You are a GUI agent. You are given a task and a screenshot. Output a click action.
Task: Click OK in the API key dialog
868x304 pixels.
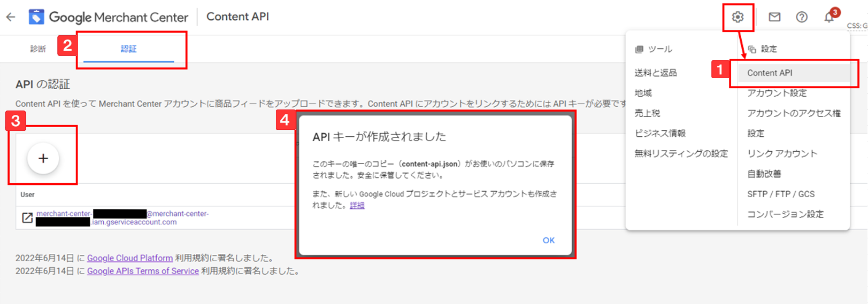(549, 240)
